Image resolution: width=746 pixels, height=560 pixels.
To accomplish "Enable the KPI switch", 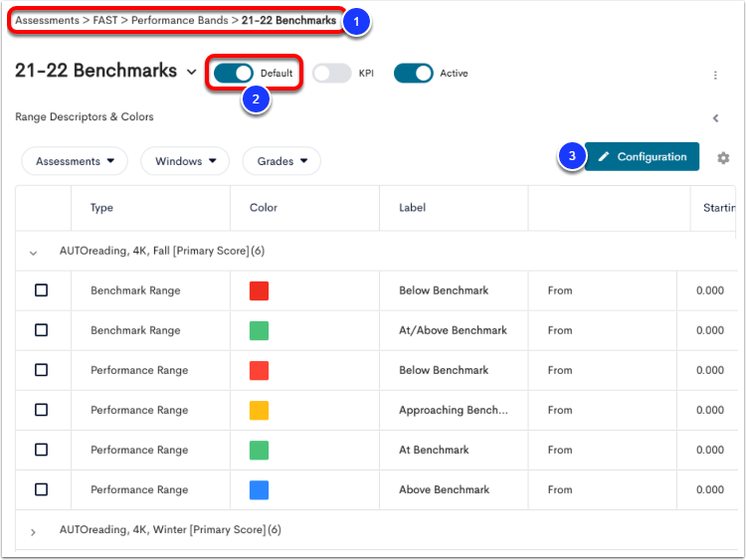I will point(331,74).
